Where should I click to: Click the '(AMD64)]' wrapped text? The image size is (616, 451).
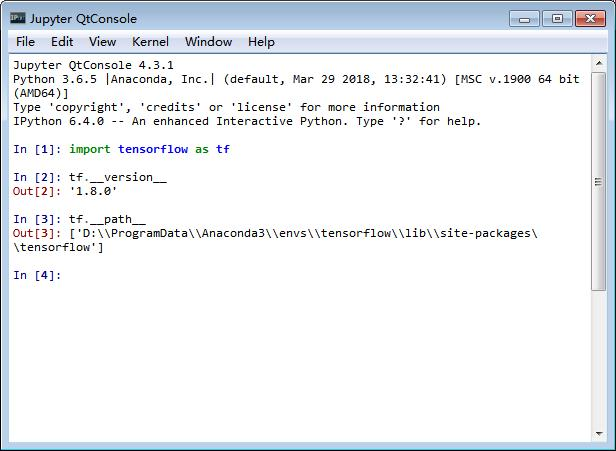pyautogui.click(x=41, y=94)
